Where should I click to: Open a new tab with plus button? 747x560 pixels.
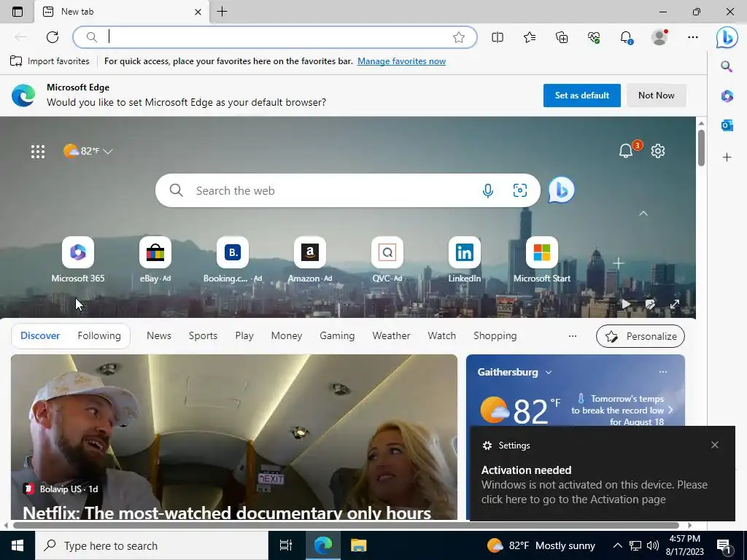click(x=222, y=12)
